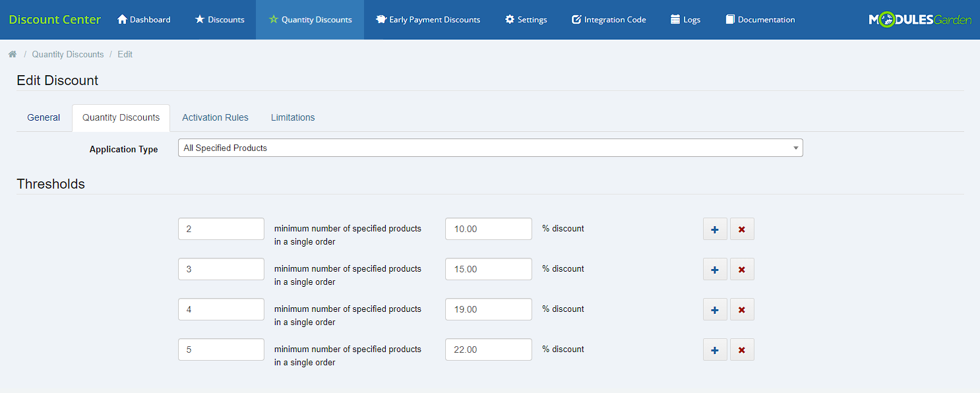Focus the minimum quantity field containing 4
This screenshot has height=393, width=980.
pos(221,309)
